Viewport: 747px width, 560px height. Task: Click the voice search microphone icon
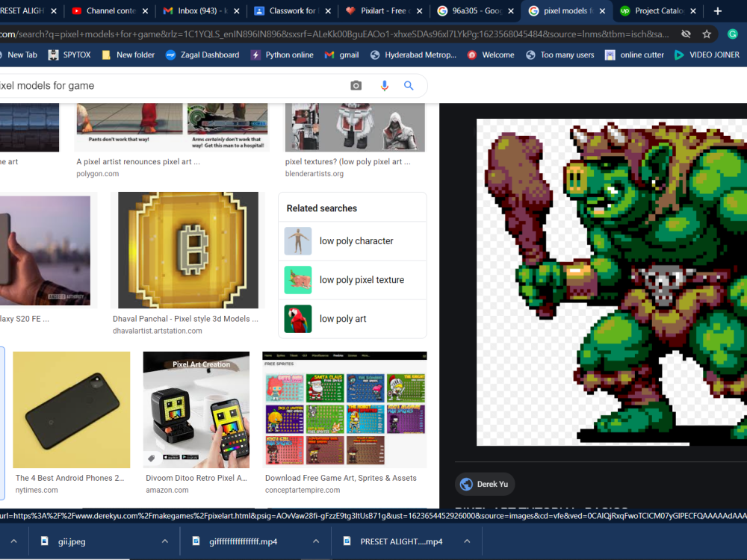[385, 86]
